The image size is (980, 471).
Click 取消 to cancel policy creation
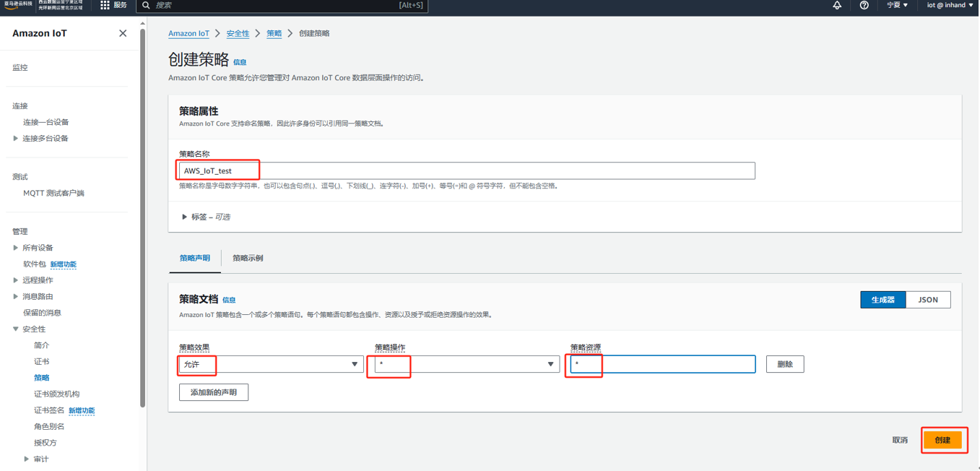[900, 440]
